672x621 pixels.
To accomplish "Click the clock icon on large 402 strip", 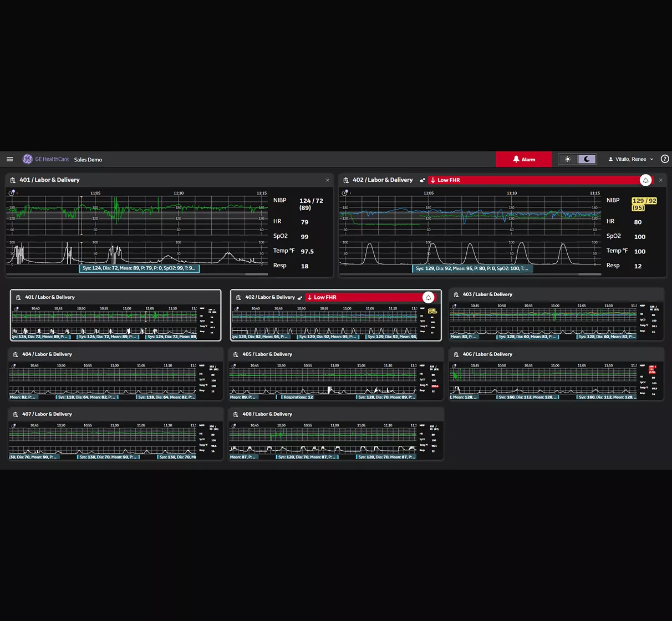I will click(x=345, y=193).
